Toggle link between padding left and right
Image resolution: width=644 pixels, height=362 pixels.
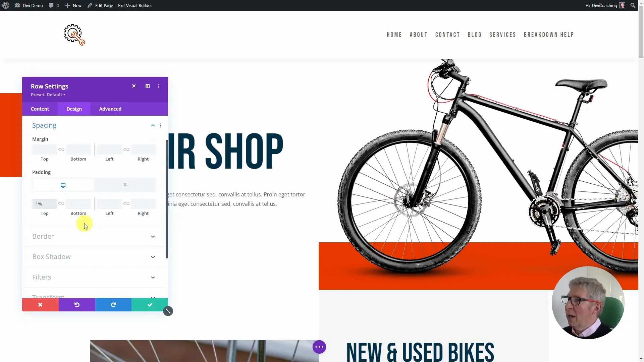(126, 203)
